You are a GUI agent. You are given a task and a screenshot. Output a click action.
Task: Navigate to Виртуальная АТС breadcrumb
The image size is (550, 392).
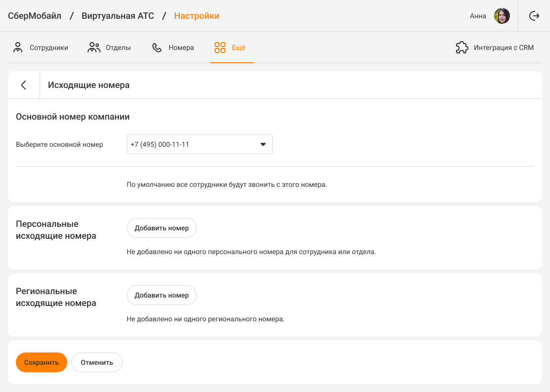click(x=118, y=16)
